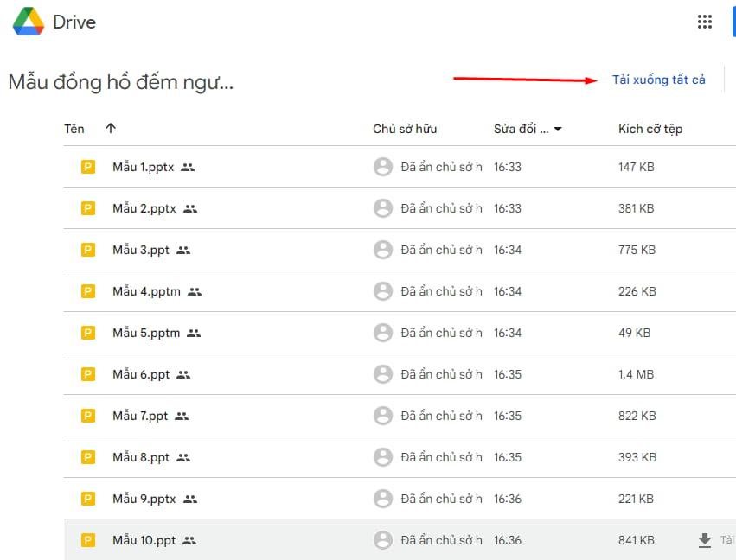
Task: Click the PowerPoint icon for Mẫu 8.ppt
Action: pyautogui.click(x=87, y=457)
